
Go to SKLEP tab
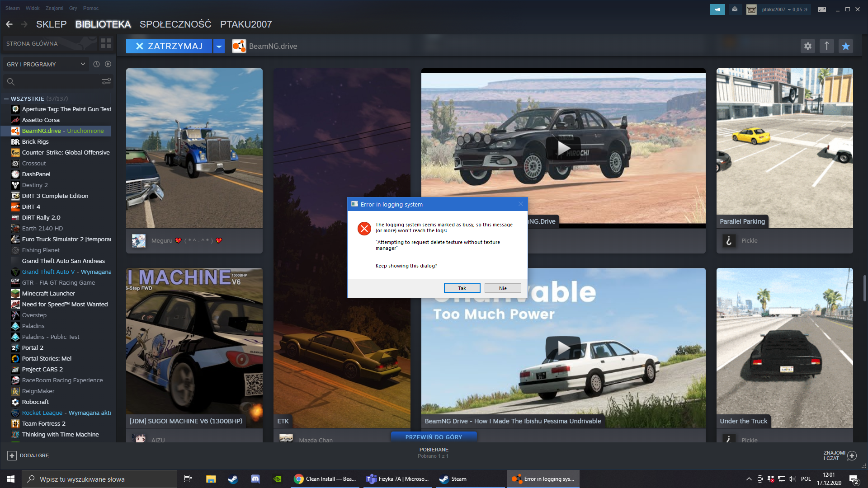coord(51,24)
